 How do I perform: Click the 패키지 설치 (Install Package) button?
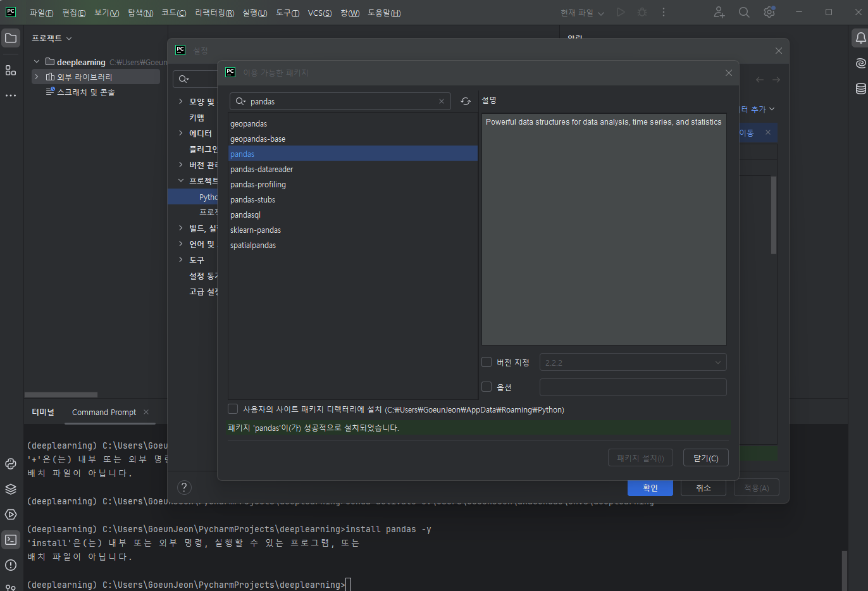640,457
